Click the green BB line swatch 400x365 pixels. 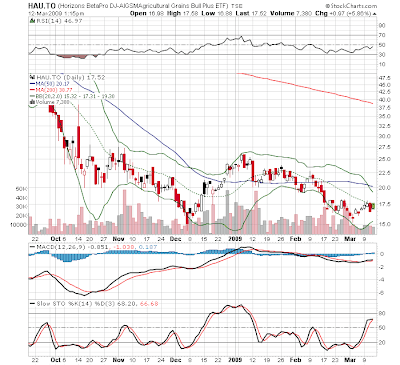coord(32,96)
